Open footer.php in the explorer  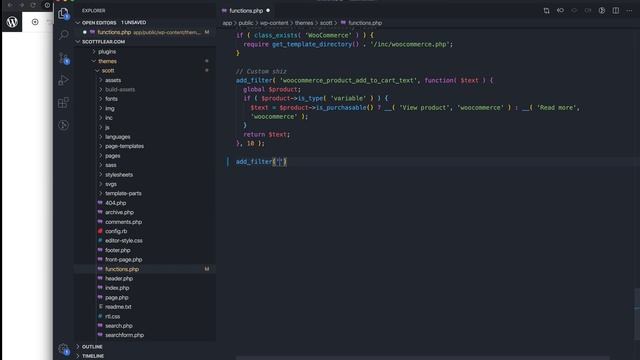[x=118, y=250]
